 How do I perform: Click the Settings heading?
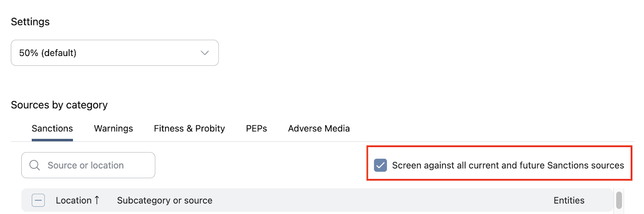pos(30,22)
